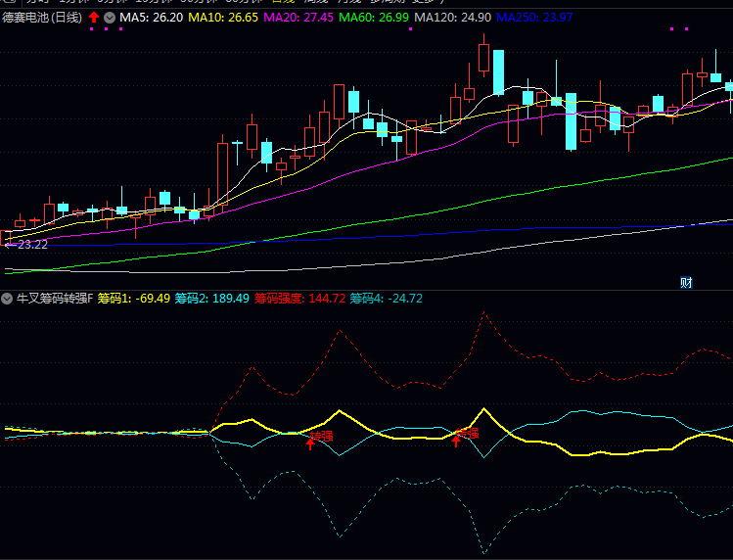Select the yellow MA10: 26.65 label
733x560 pixels.
(x=223, y=18)
